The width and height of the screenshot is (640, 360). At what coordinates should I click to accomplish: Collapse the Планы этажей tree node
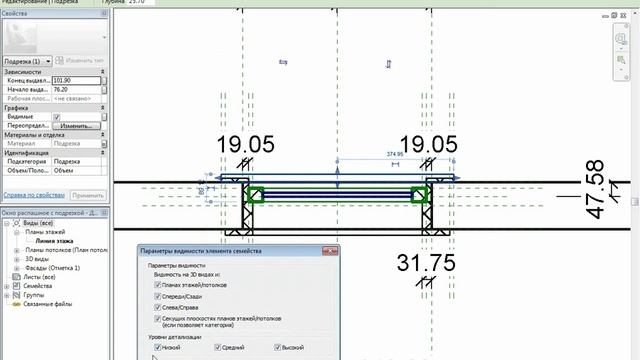(17, 232)
